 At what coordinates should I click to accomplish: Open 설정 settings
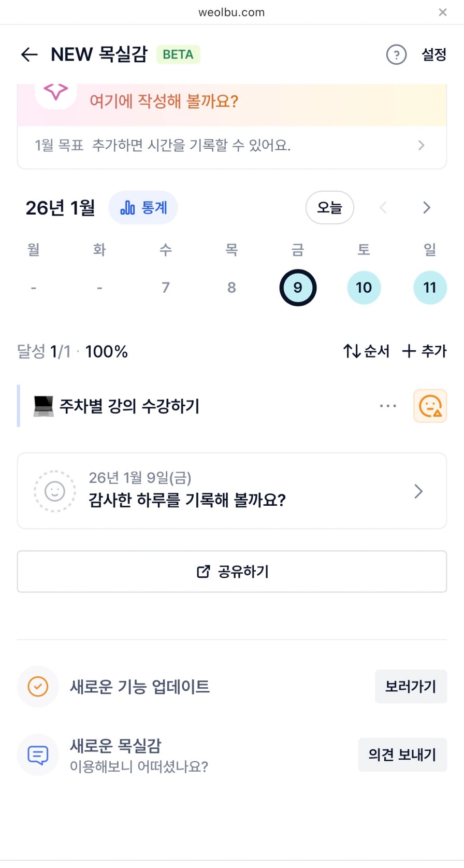433,54
